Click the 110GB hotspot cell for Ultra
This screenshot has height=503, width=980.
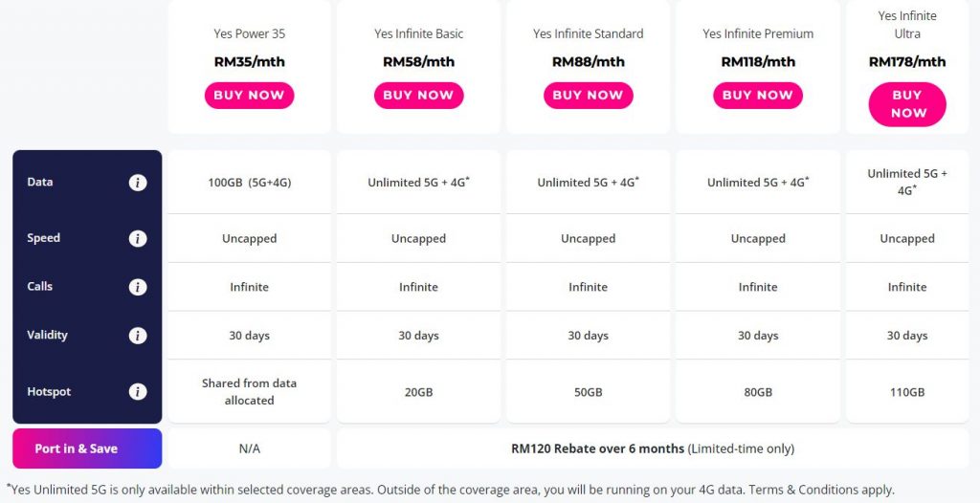pyautogui.click(x=907, y=392)
